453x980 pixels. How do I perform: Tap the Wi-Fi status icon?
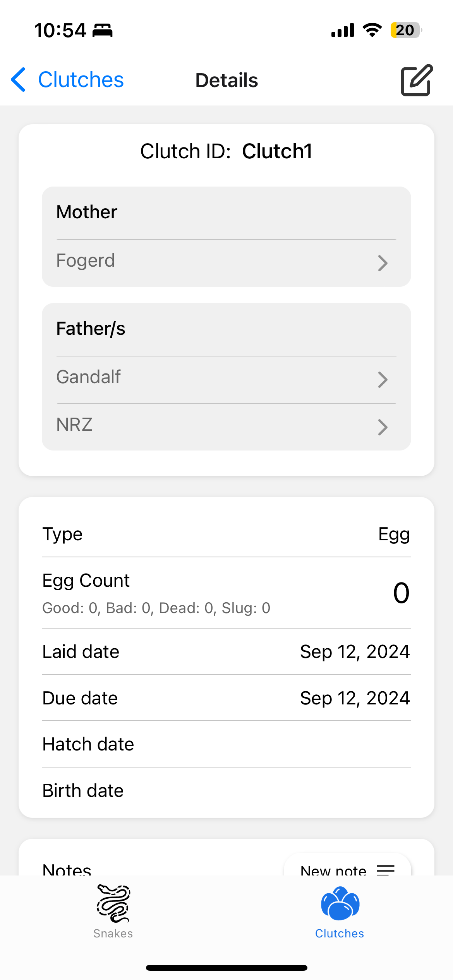372,30
